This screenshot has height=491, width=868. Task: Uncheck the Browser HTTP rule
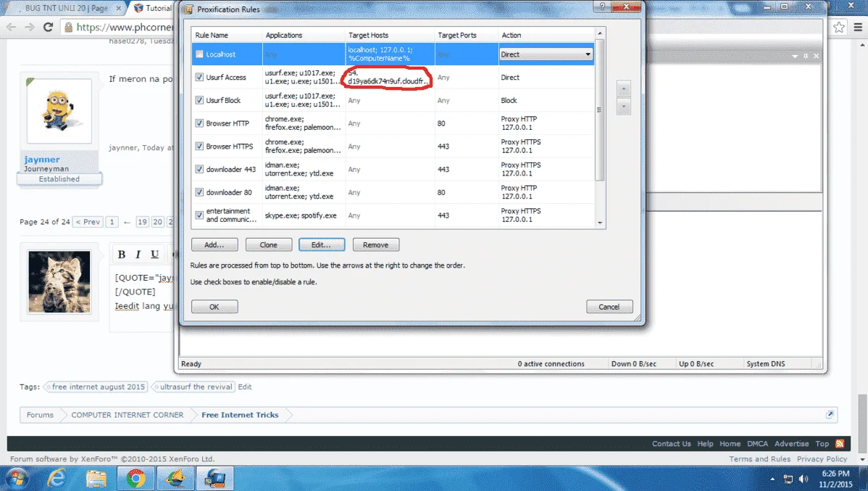(199, 123)
